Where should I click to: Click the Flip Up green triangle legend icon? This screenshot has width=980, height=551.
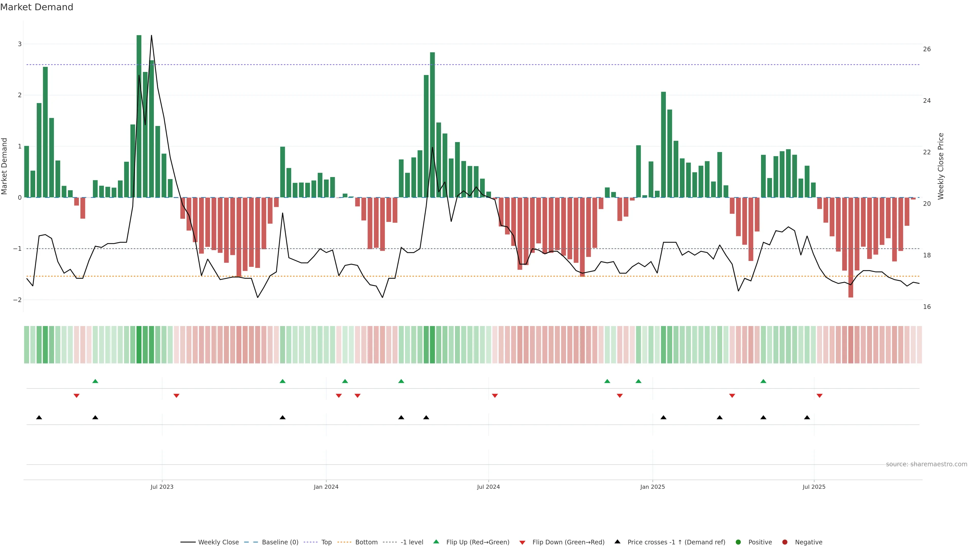click(x=436, y=542)
